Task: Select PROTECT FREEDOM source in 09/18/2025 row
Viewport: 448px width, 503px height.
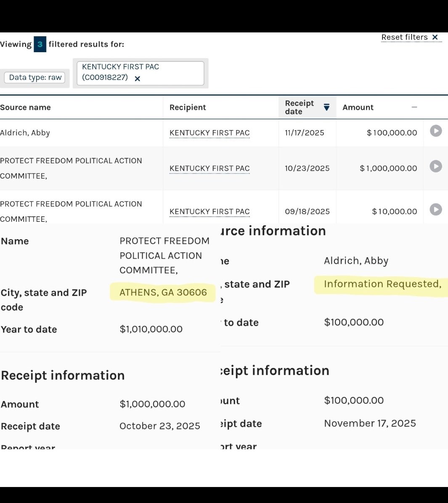Action: click(x=71, y=211)
